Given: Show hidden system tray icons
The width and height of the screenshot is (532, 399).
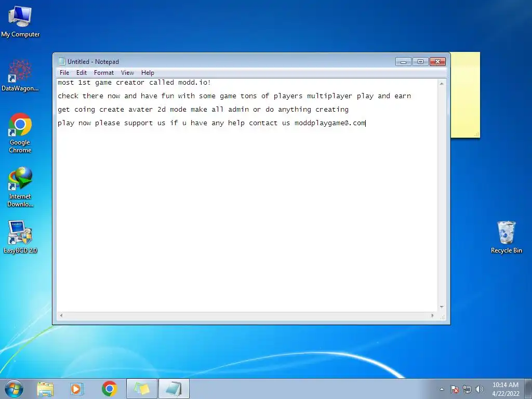Looking at the screenshot, I should click(442, 389).
